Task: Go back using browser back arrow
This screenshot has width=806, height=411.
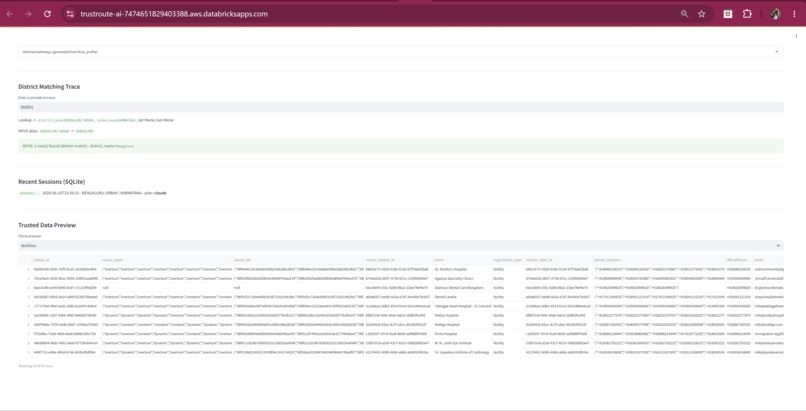Action: click(x=10, y=14)
